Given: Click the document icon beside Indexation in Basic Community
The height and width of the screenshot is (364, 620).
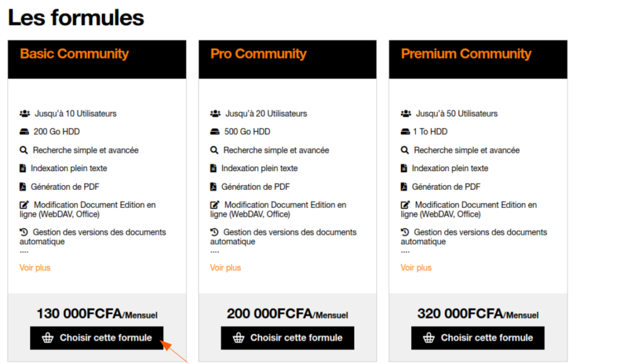Looking at the screenshot, I should 22,168.
